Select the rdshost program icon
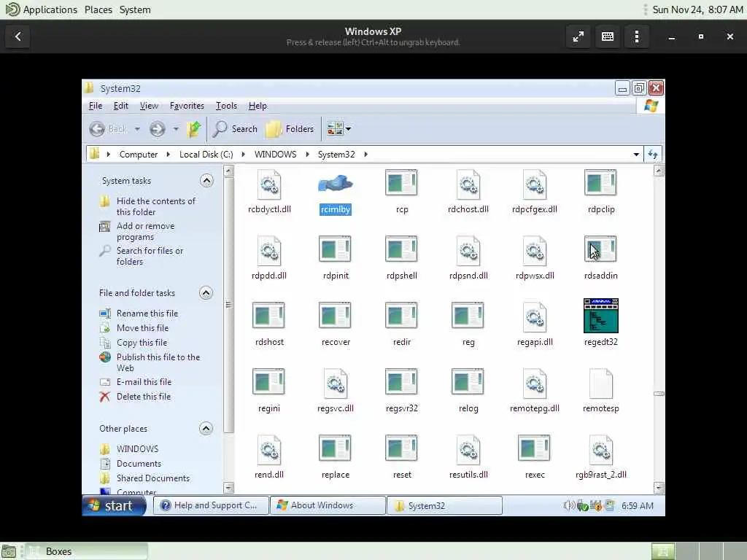The width and height of the screenshot is (747, 560). pyautogui.click(x=269, y=316)
